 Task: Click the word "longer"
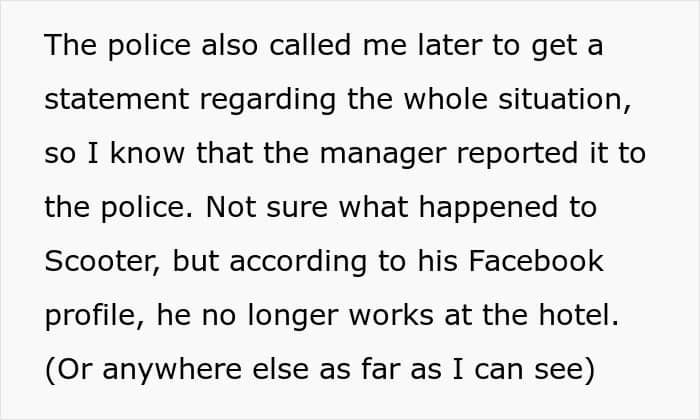click(x=296, y=316)
